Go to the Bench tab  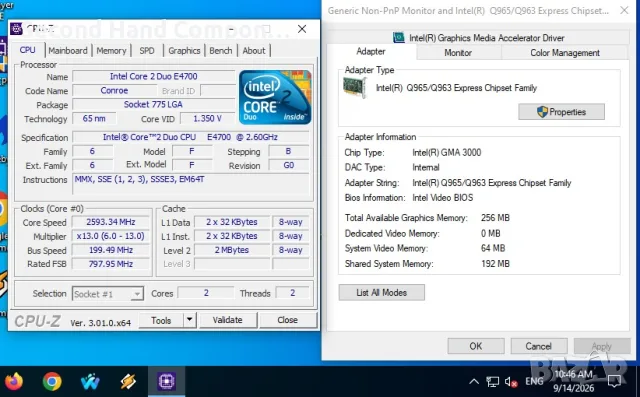221,51
